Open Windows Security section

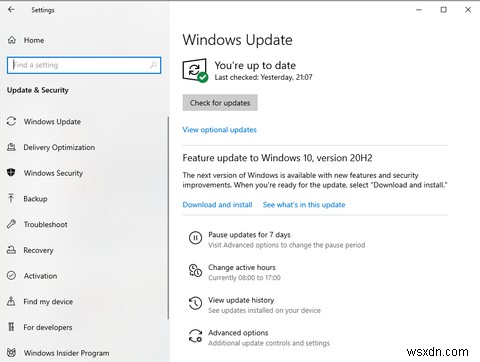pyautogui.click(x=53, y=173)
